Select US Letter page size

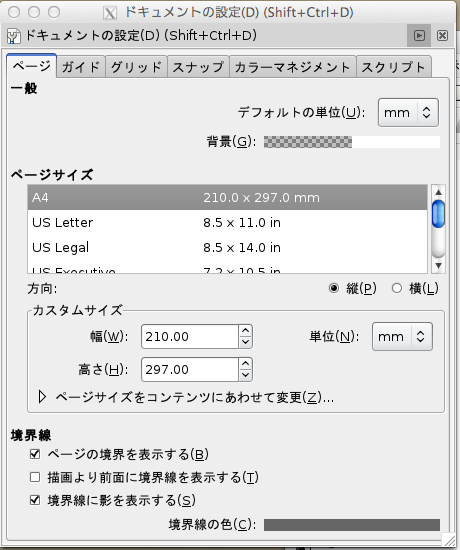(x=227, y=222)
